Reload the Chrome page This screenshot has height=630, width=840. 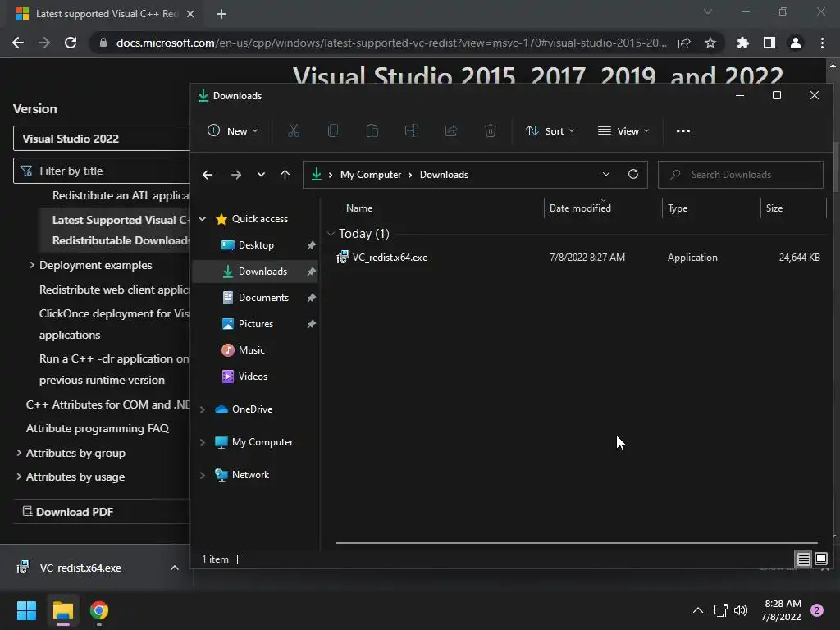coord(71,43)
